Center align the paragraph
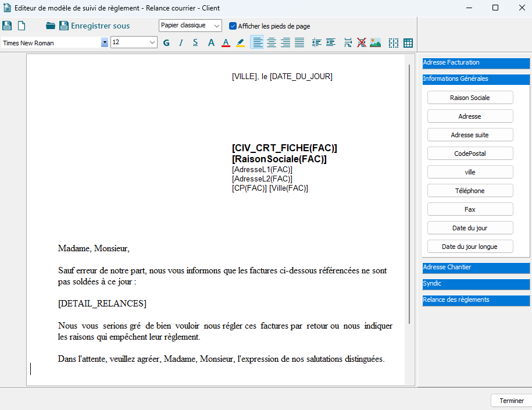The height and width of the screenshot is (410, 532). point(272,42)
